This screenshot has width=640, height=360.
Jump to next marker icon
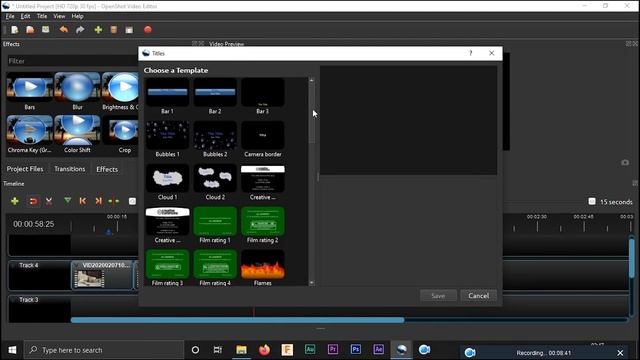point(98,201)
